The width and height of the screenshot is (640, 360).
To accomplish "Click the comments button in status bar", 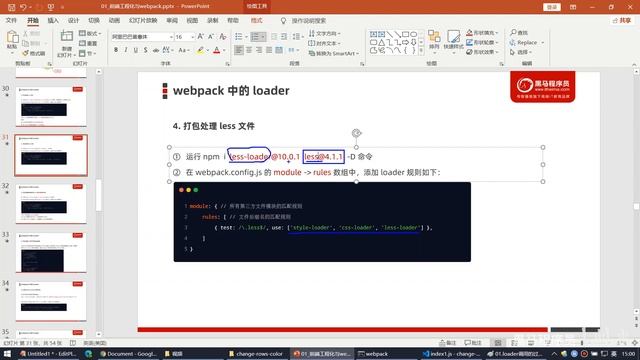I will (x=473, y=342).
